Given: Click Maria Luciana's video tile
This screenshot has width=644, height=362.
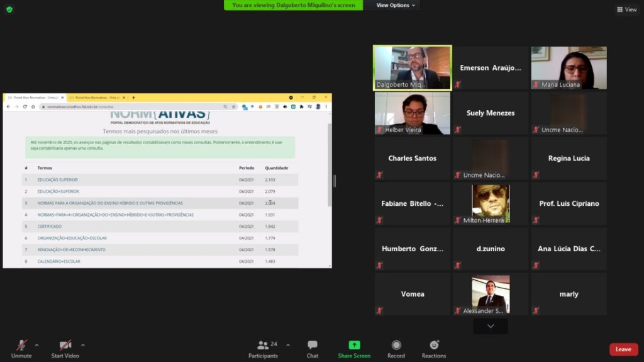Looking at the screenshot, I should (x=569, y=67).
